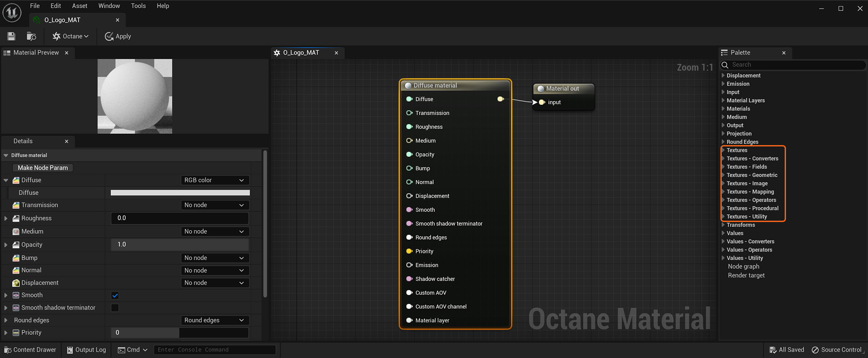Open the Bump No node dropdown

215,258
